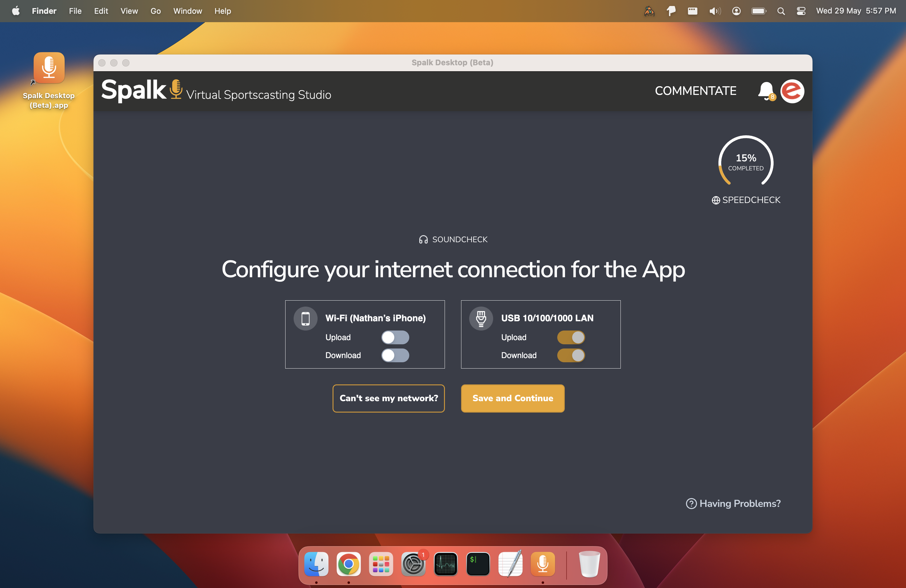Click the Having Problems question mark icon
906x588 pixels.
(691, 504)
